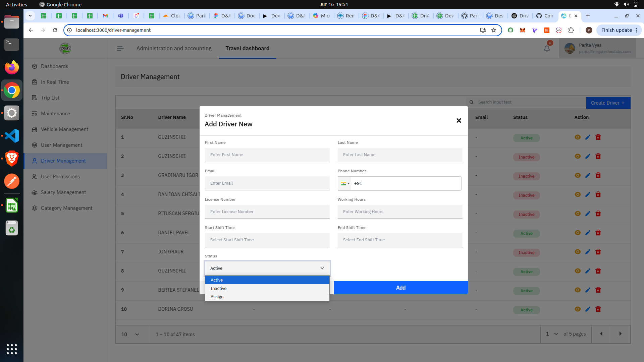Image resolution: width=644 pixels, height=362 pixels.
Task: Click the search magnifier icon
Action: (x=471, y=102)
